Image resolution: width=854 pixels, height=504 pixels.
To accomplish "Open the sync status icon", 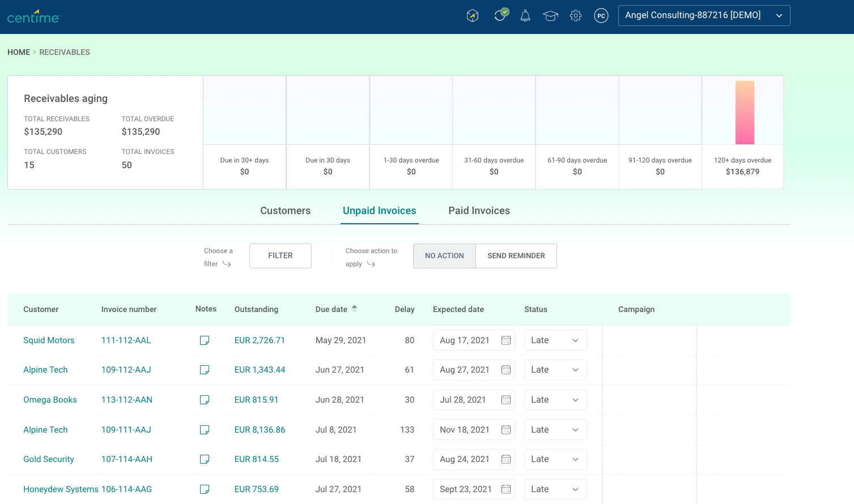I will coord(500,15).
